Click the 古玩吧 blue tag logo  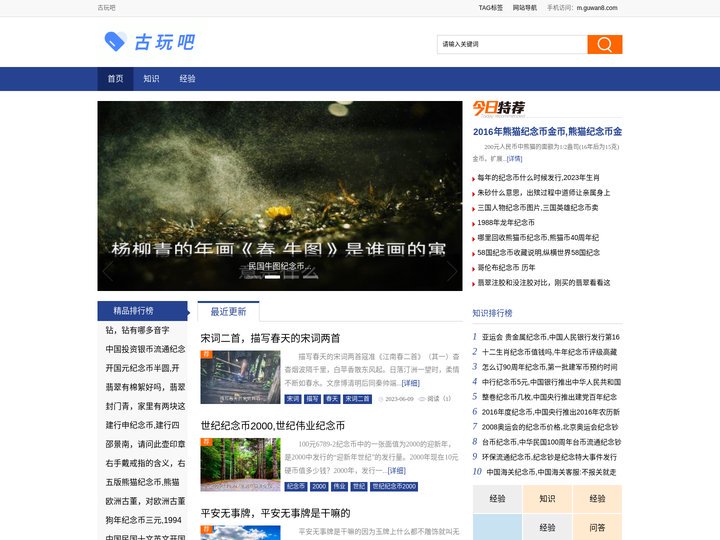click(x=149, y=42)
